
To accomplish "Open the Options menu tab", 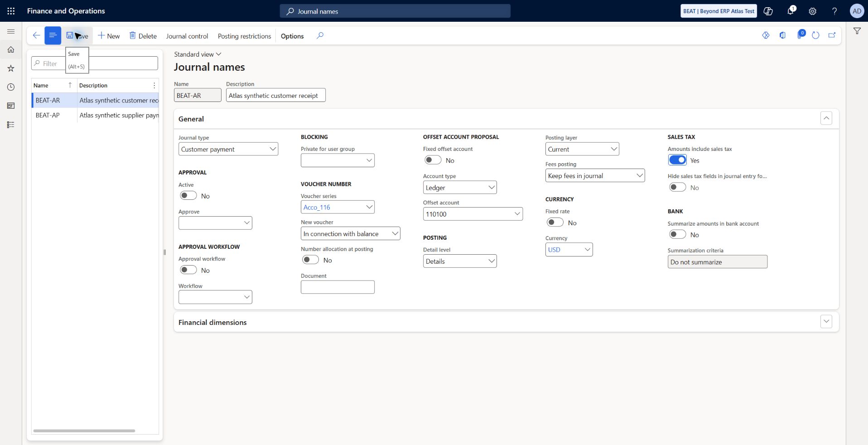I will [x=292, y=36].
